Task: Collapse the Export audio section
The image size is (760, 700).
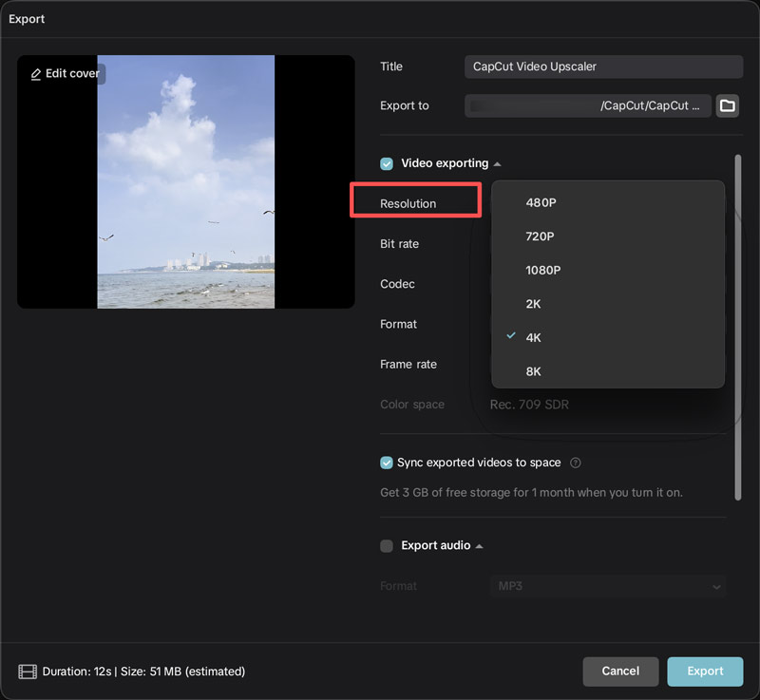Action: (x=479, y=545)
